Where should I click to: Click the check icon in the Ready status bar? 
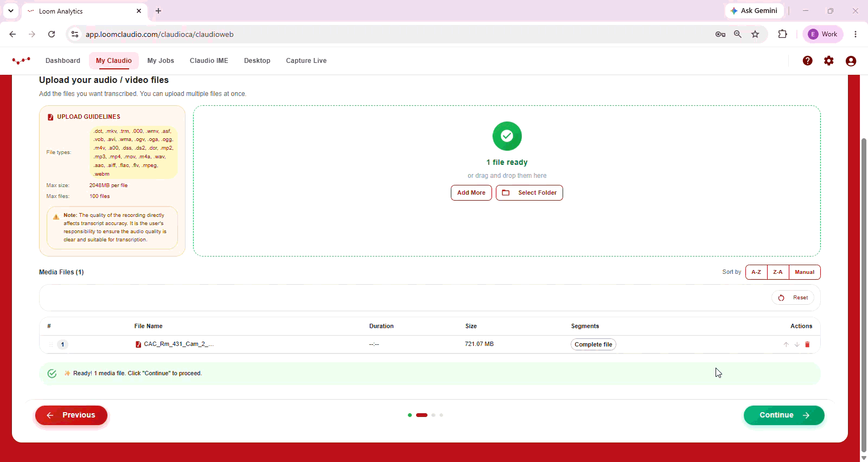(x=52, y=374)
